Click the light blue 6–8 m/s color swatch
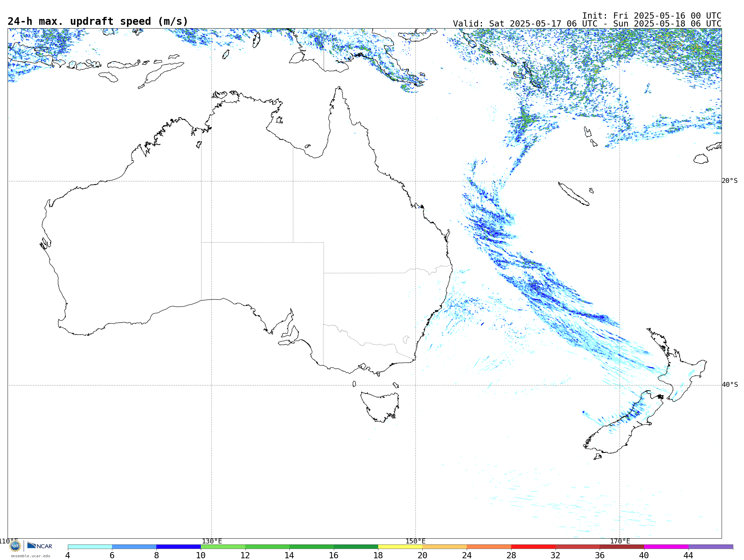The width and height of the screenshot is (744, 560). (x=134, y=547)
